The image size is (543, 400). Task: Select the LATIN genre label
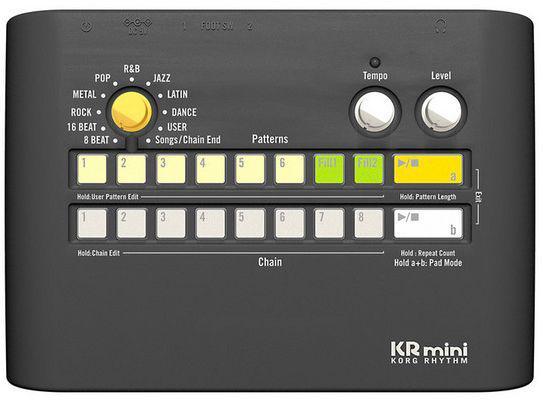click(177, 94)
